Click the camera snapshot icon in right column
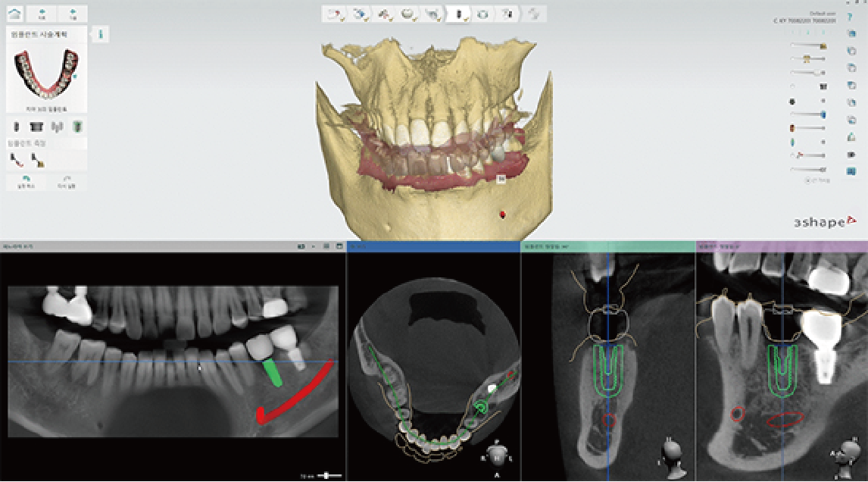 click(851, 155)
